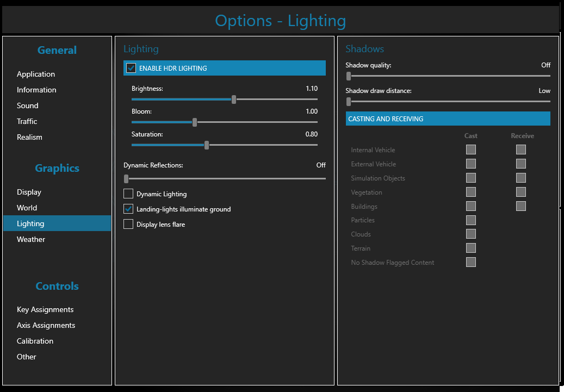Viewport: 564px width, 392px height.
Task: Open Axis Assignments controls page
Action: [46, 325]
